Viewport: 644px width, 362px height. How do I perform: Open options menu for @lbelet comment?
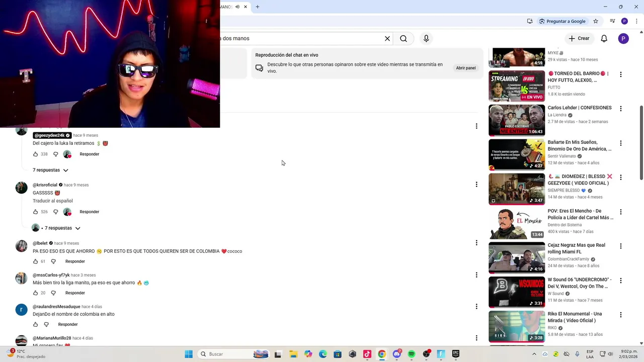point(476,243)
